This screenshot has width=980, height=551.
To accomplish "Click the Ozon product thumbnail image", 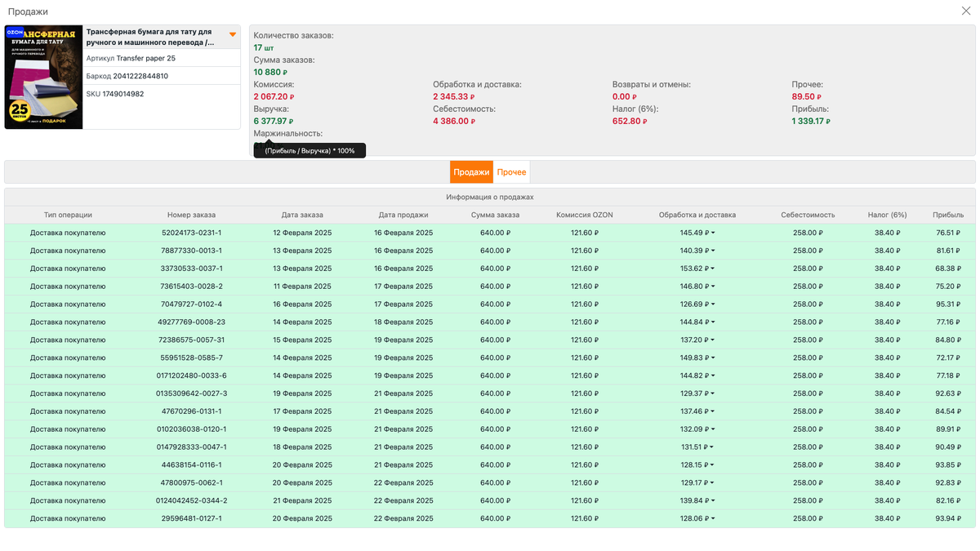I will 43,77.
